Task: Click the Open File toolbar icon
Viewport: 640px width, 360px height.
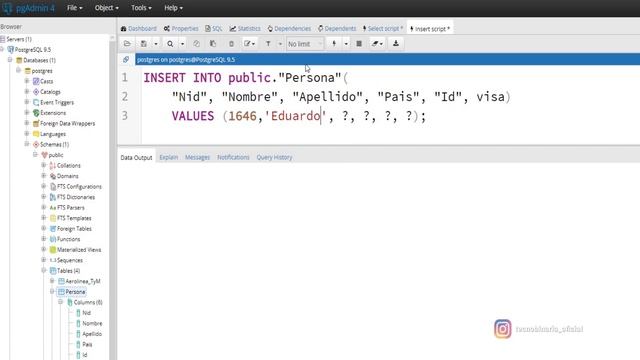Action: pyautogui.click(x=127, y=44)
